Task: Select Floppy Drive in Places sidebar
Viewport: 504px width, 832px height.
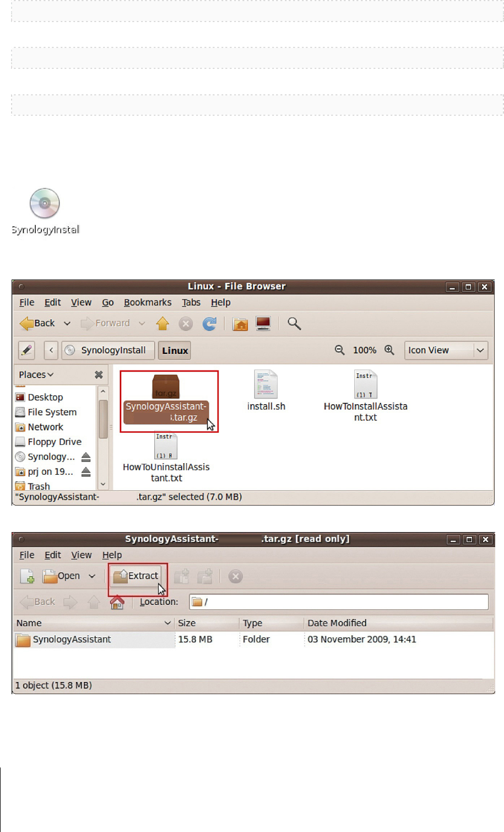Action: coord(48,442)
